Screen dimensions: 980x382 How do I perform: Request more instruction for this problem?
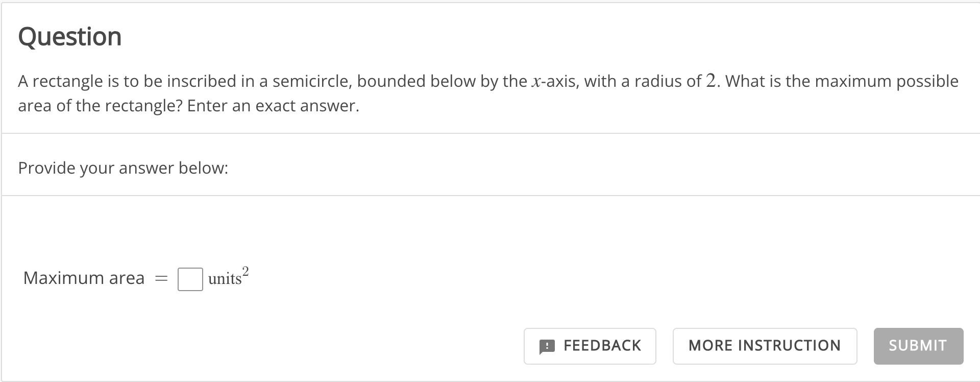pos(764,346)
